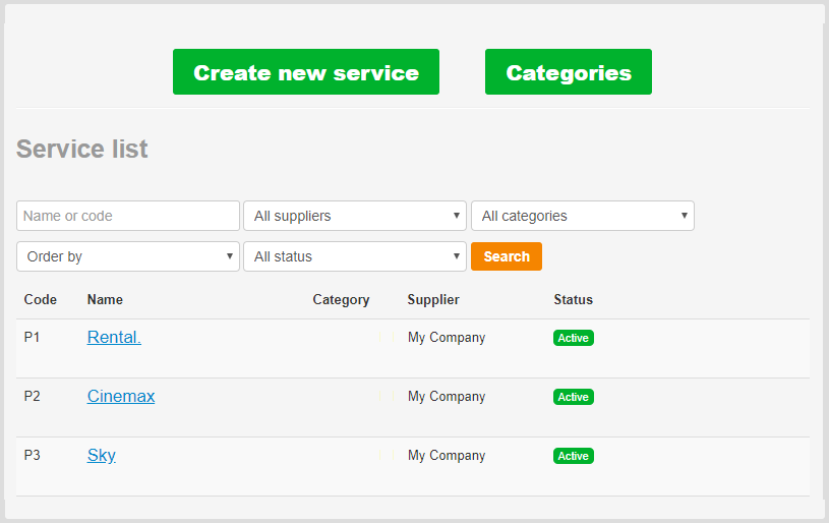Click the Code column header
Screen dimensions: 829x523
click(x=40, y=299)
